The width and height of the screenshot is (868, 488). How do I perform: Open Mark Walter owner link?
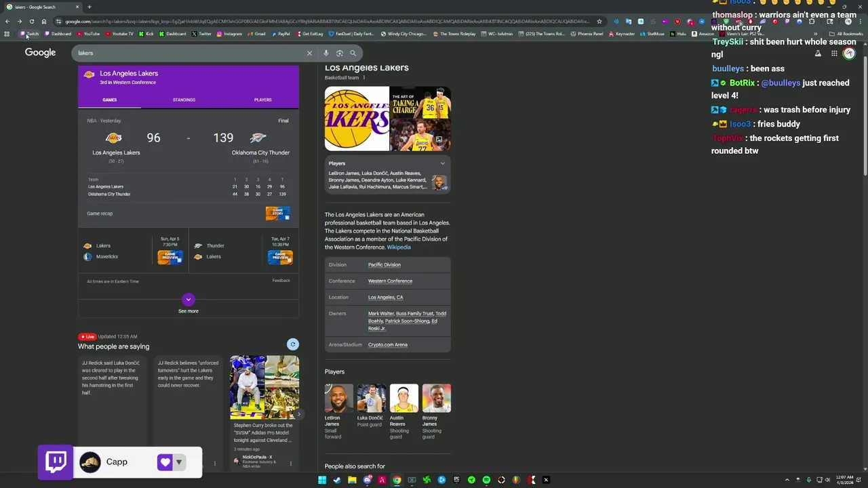381,314
